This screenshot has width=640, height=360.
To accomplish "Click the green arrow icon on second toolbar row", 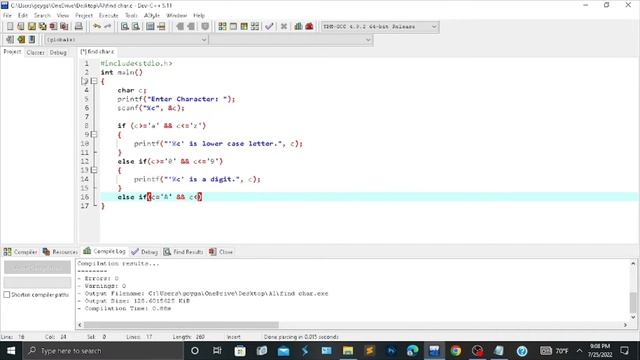I will pyautogui.click(x=21, y=40).
